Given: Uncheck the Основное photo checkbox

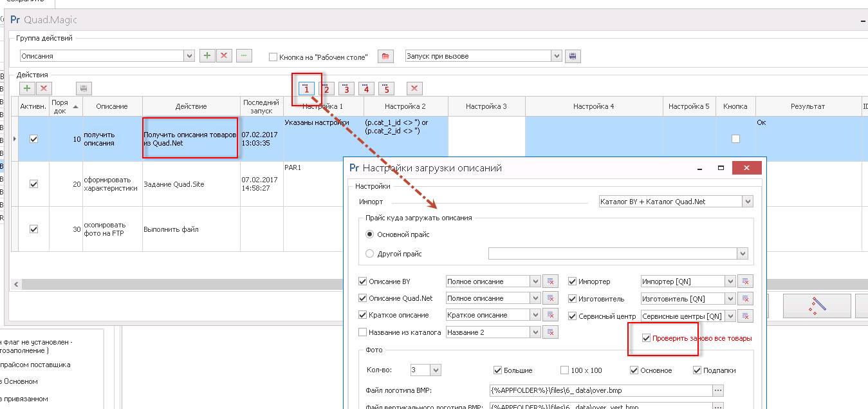Looking at the screenshot, I should (634, 370).
